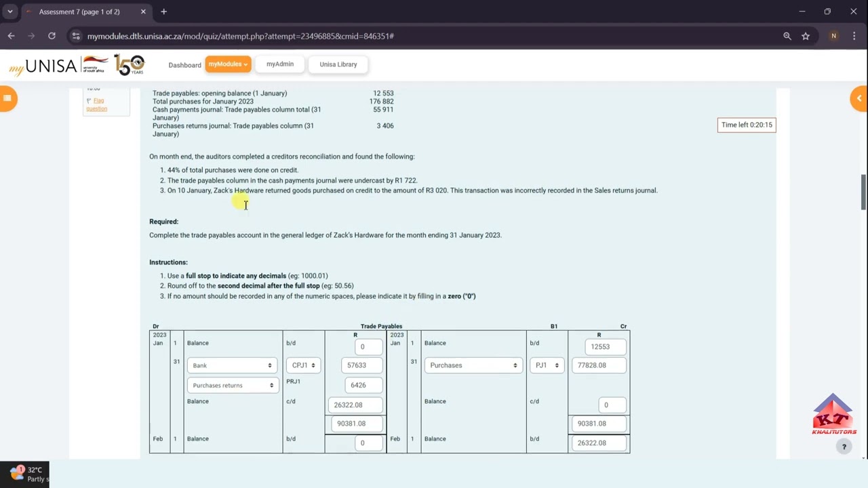Bookmark this page with the star icon
868x488 pixels.
pyautogui.click(x=806, y=36)
